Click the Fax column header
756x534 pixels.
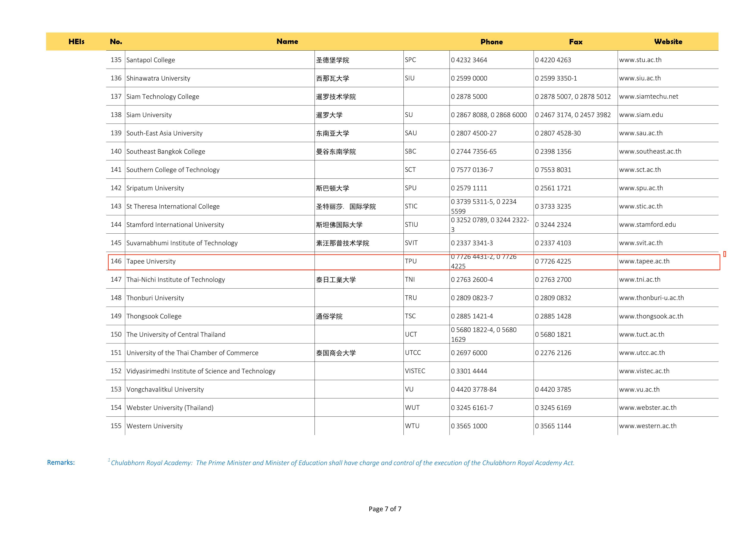tap(576, 42)
